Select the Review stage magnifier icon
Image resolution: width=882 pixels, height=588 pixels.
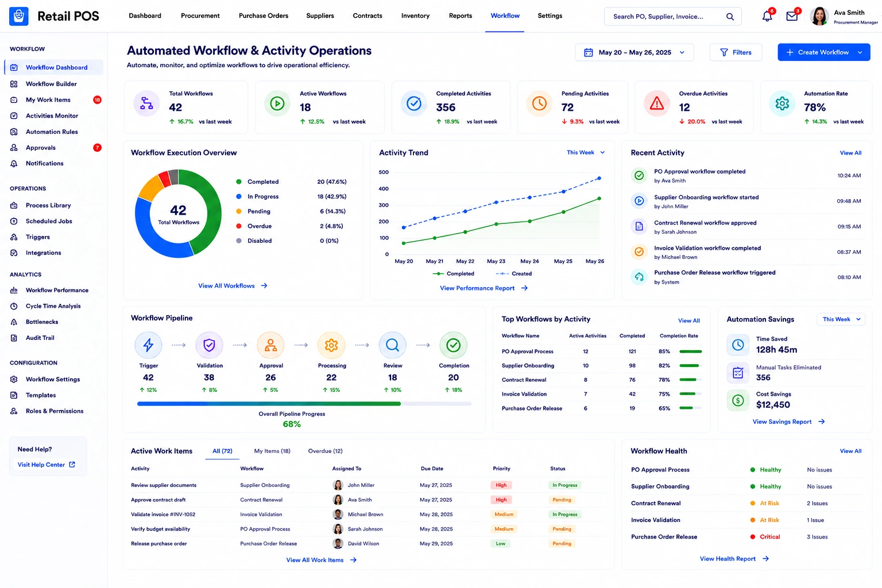(x=393, y=345)
